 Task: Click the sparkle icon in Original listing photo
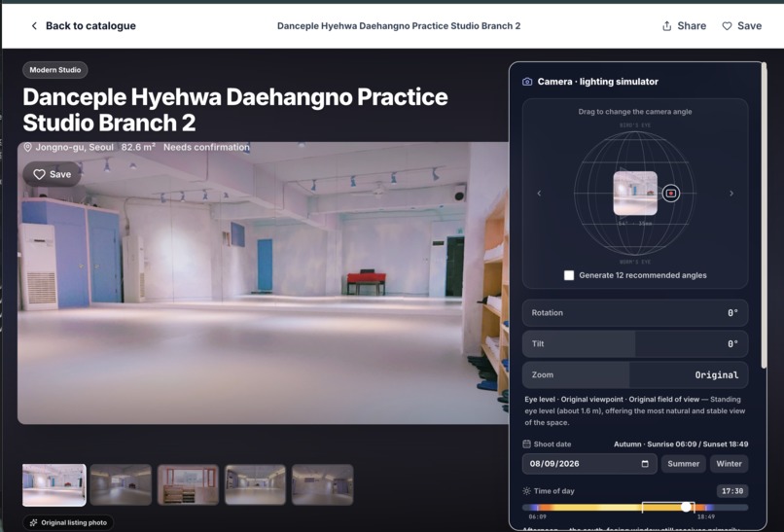click(33, 522)
